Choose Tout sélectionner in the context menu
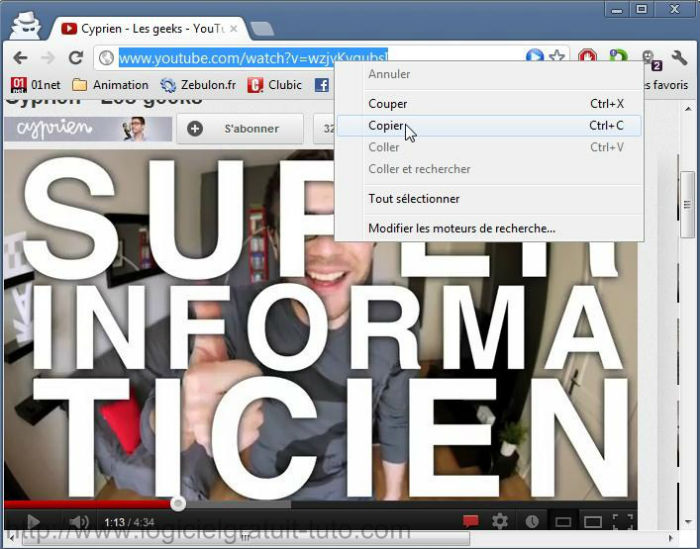700x549 pixels. click(489, 199)
